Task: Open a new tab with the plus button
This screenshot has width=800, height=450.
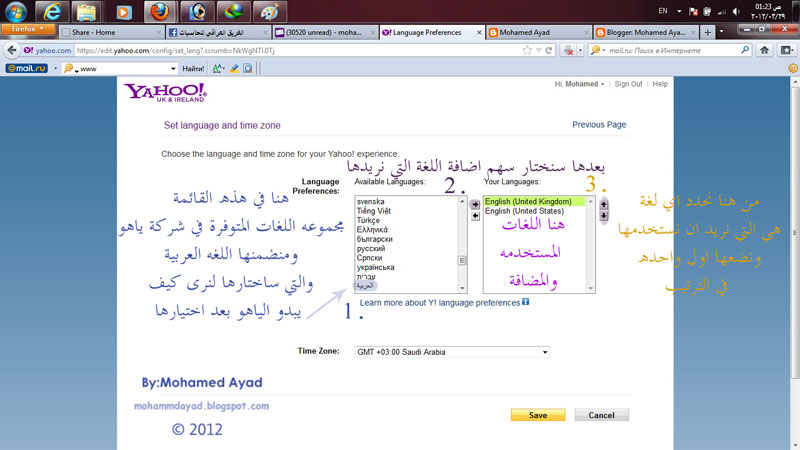Action: 707,32
